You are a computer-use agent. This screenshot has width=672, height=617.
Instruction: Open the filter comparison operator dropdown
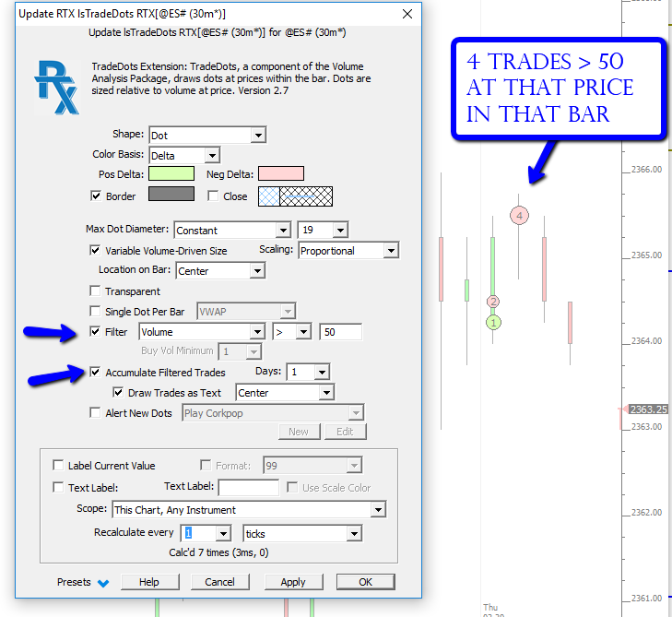[x=292, y=332]
